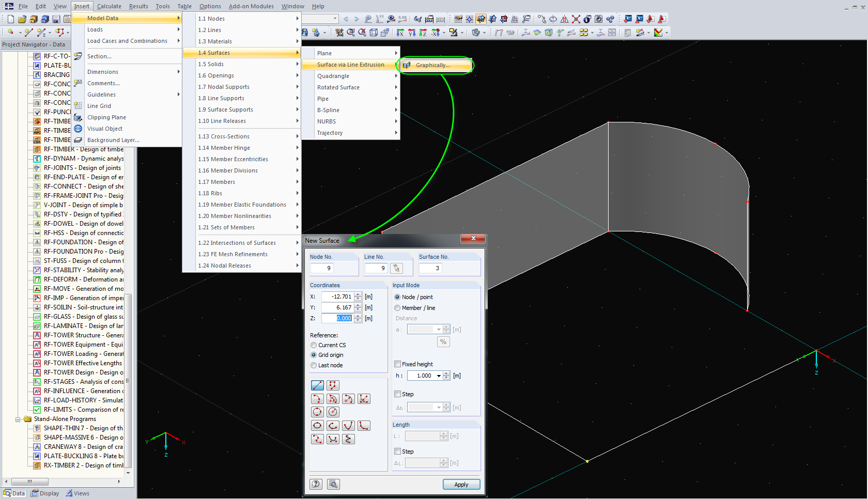This screenshot has width=868, height=499.
Task: Select the arc through three points icon
Action: point(317,399)
